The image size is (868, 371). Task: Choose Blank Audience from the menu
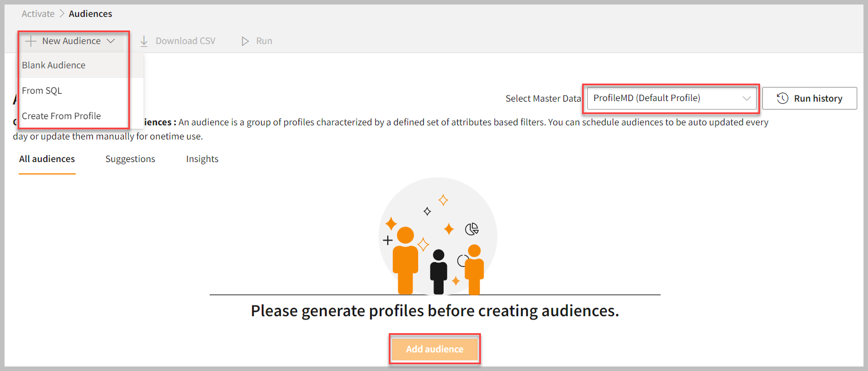coord(54,66)
